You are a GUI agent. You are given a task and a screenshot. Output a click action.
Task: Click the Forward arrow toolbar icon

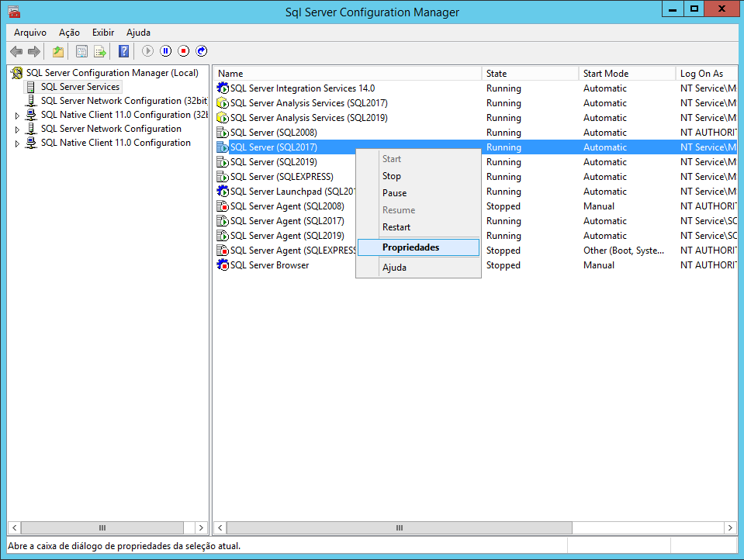(33, 51)
